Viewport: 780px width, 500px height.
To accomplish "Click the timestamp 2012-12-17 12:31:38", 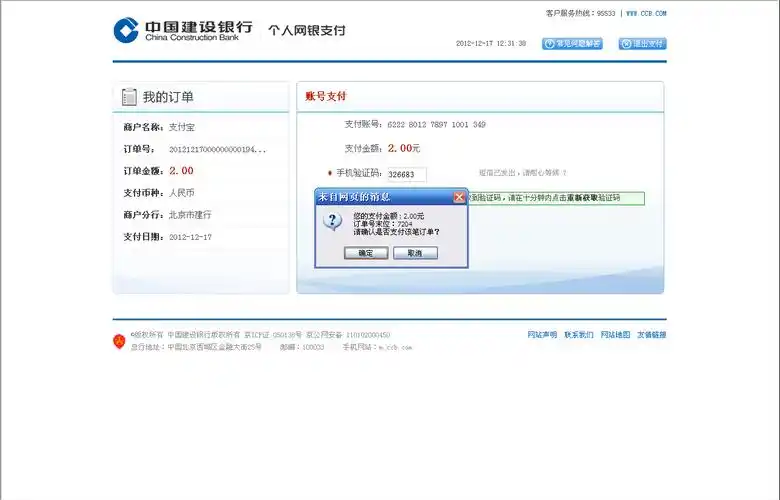I will click(x=491, y=43).
